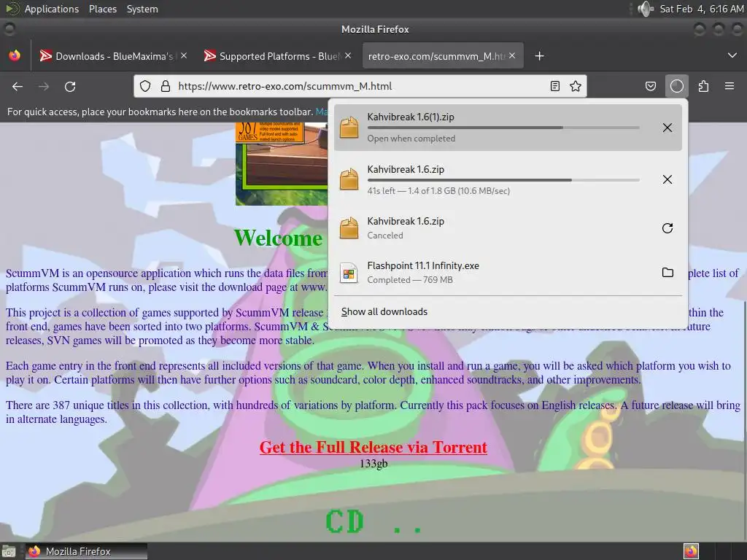
Task: Switch to Downloads - BlueMaxima's tab
Action: point(113,56)
